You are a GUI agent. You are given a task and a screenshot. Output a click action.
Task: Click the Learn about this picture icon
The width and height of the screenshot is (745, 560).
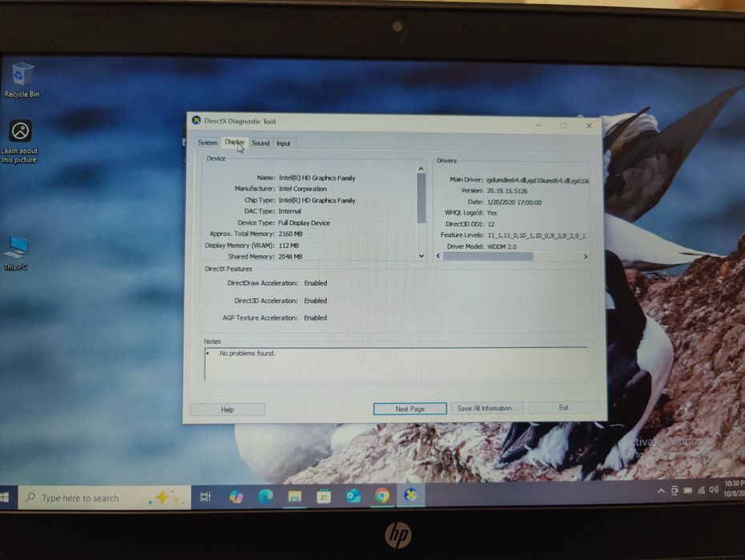click(19, 142)
